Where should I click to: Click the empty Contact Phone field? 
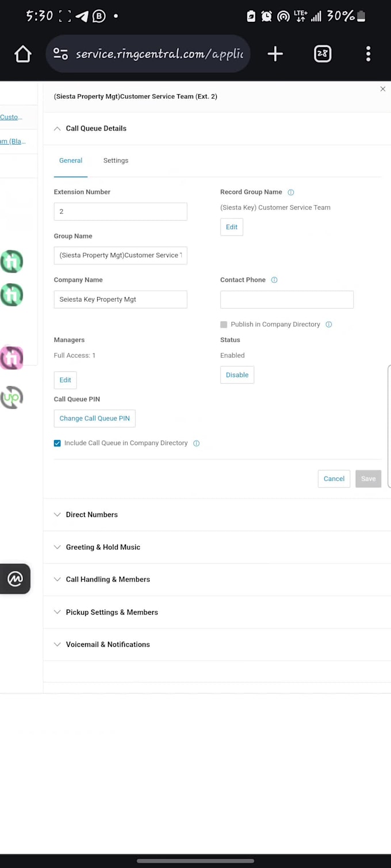coord(287,299)
